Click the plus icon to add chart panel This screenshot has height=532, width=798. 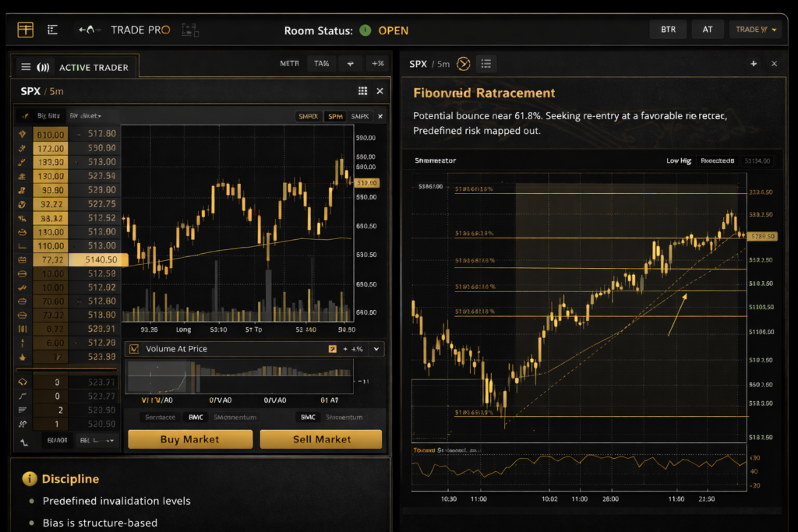pyautogui.click(x=754, y=64)
